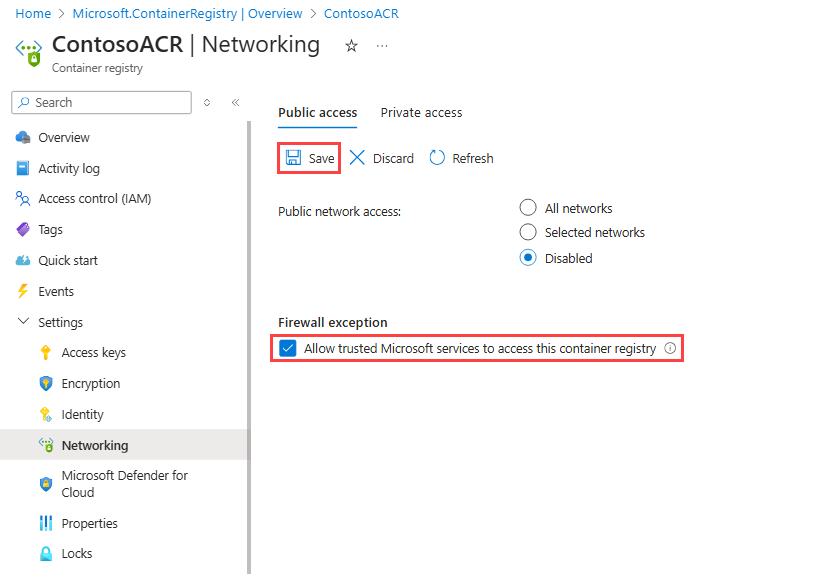Switch to the Private access tab
Image resolution: width=832 pixels, height=574 pixels.
click(421, 113)
